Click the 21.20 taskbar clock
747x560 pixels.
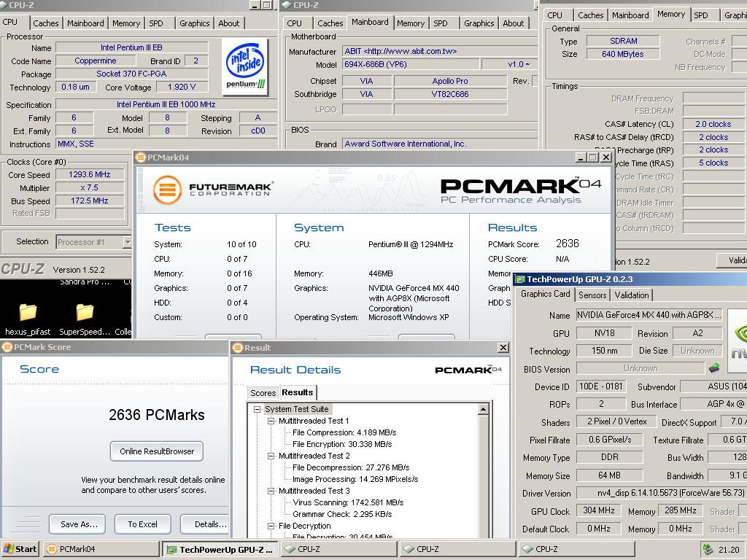pos(729,550)
